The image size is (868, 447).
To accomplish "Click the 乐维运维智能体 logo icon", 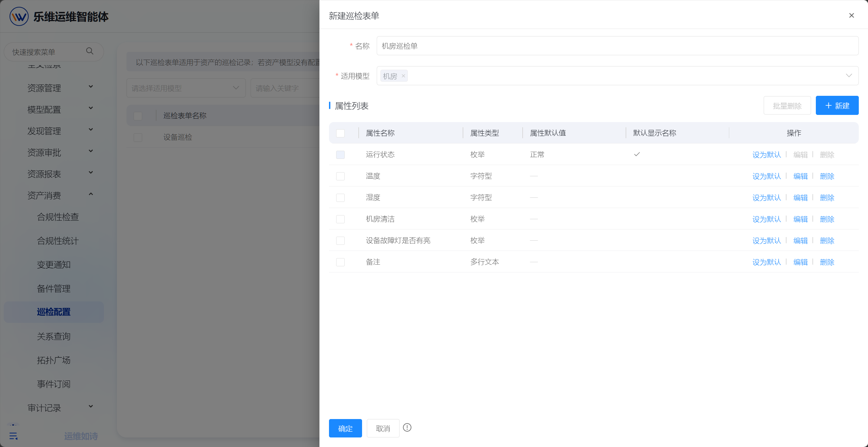I will point(19,16).
